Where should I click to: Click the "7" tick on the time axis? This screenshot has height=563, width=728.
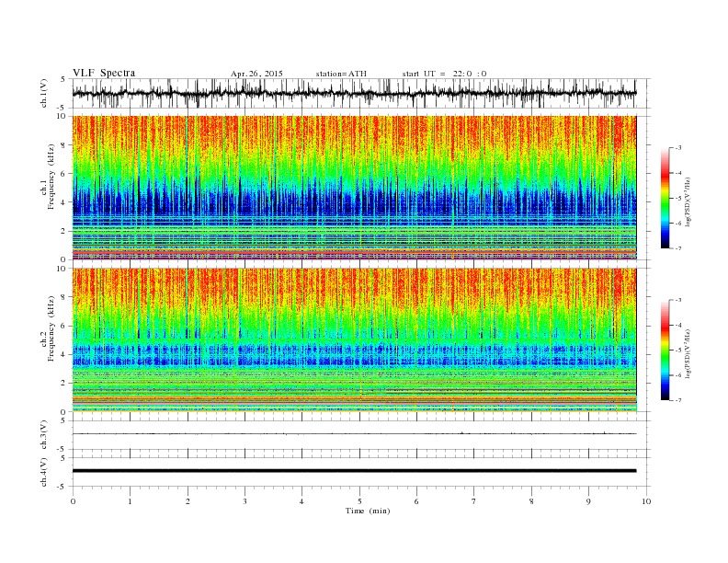point(474,501)
